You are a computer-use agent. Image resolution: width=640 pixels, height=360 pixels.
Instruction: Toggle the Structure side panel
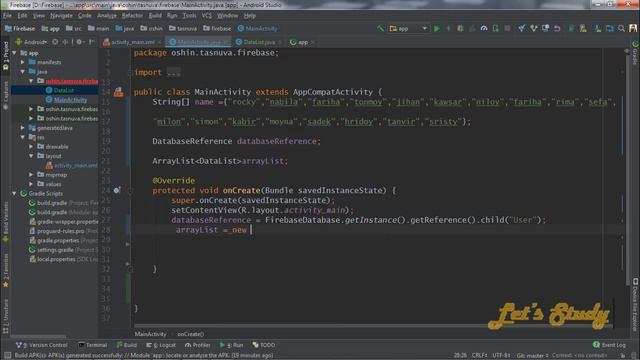(5, 316)
